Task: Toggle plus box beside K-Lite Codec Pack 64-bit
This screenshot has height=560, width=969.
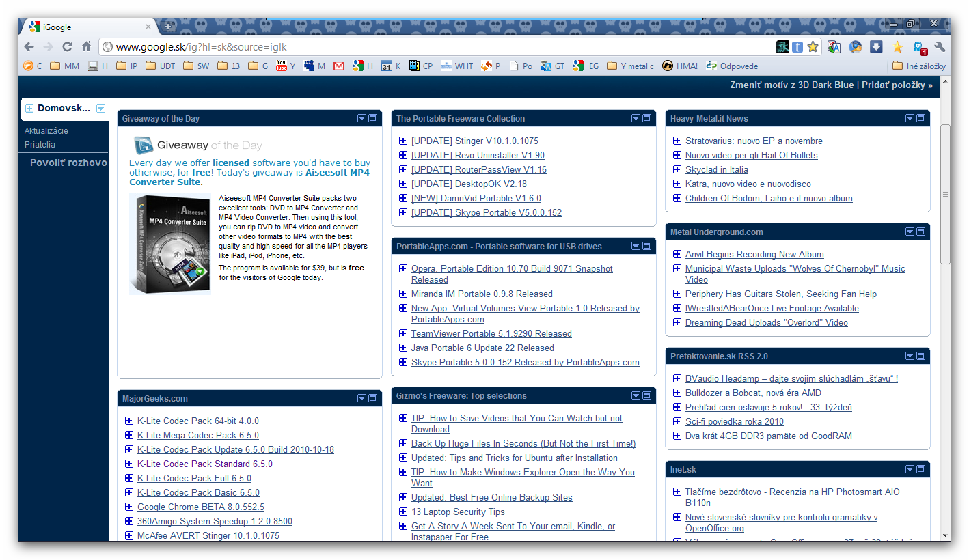Action: (x=129, y=421)
